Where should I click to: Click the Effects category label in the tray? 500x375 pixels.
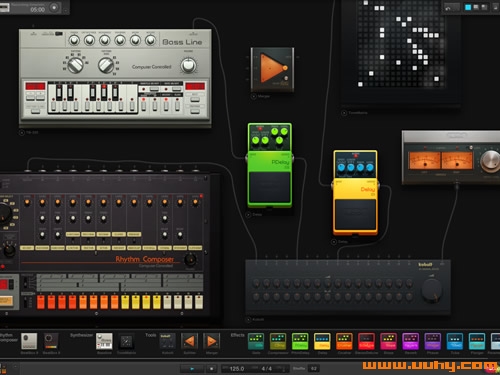click(x=237, y=335)
